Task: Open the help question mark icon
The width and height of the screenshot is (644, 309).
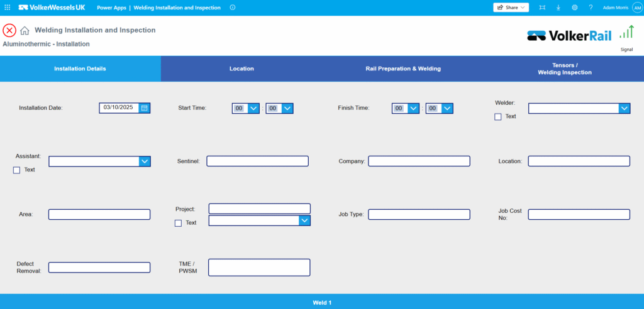Action: [x=591, y=8]
